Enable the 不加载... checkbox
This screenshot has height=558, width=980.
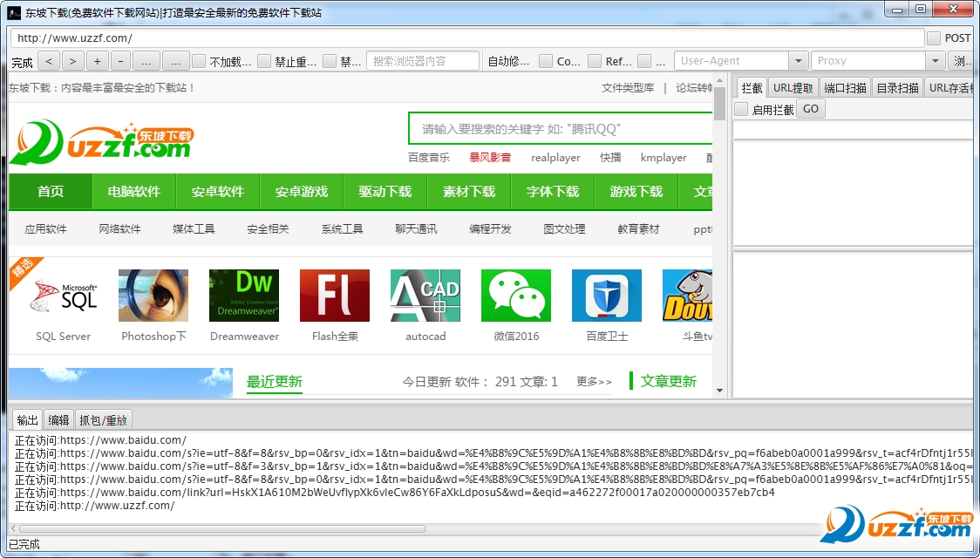(199, 61)
